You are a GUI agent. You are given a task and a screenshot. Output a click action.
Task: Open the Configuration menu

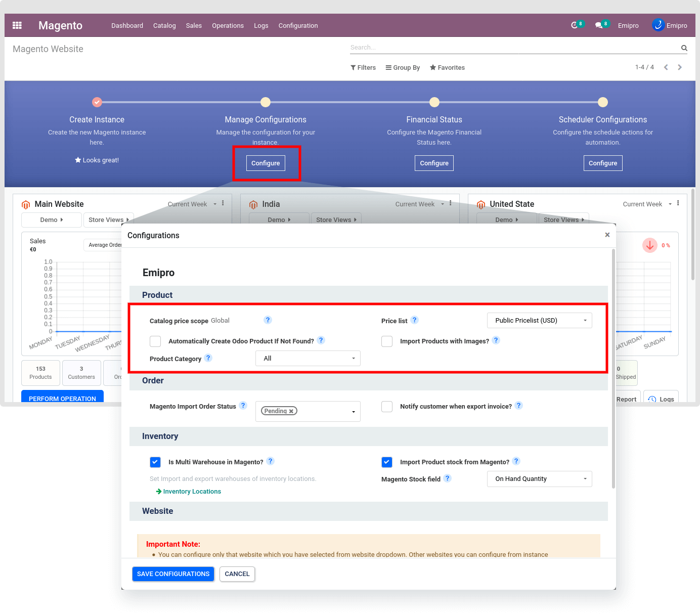click(x=298, y=26)
